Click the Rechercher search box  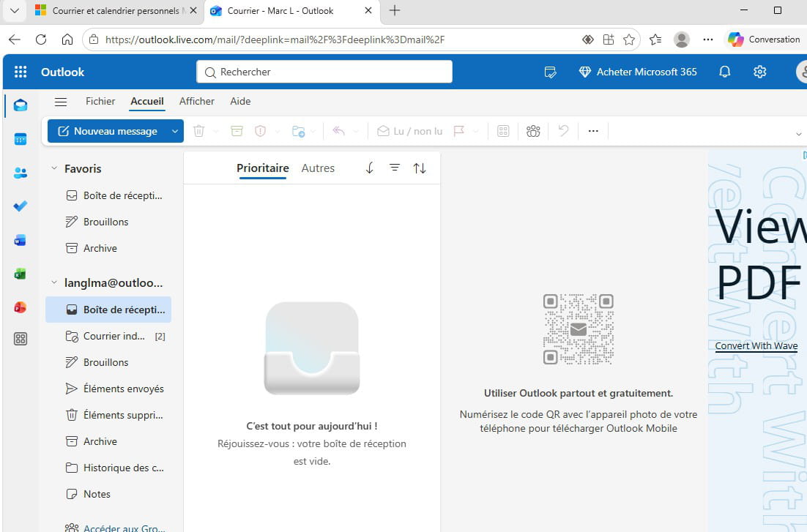pos(324,72)
